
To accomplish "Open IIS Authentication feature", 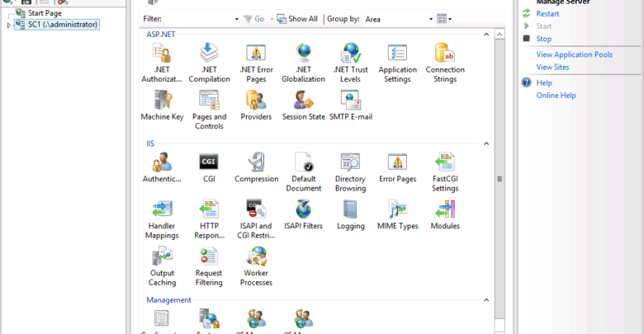I will pos(162,167).
